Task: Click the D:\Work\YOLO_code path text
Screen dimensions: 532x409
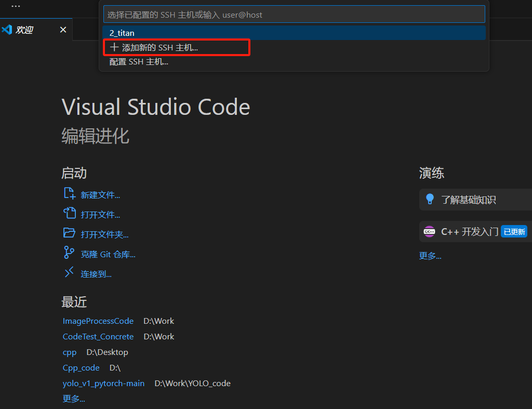Action: 192,384
